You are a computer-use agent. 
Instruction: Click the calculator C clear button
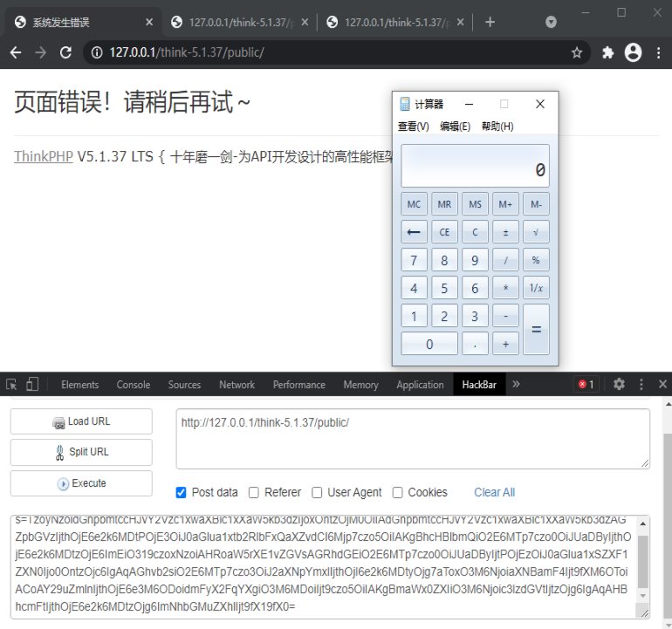click(x=475, y=232)
